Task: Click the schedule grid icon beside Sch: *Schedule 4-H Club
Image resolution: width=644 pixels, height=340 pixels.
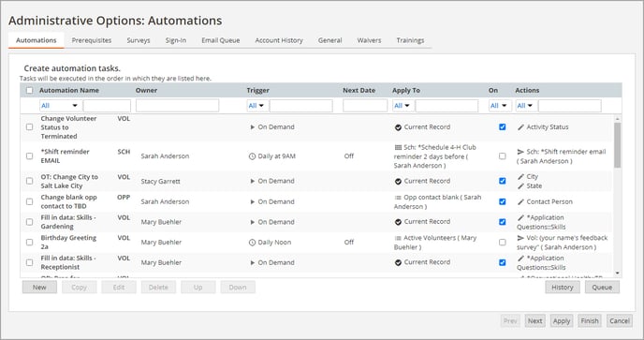Action: 398,147
